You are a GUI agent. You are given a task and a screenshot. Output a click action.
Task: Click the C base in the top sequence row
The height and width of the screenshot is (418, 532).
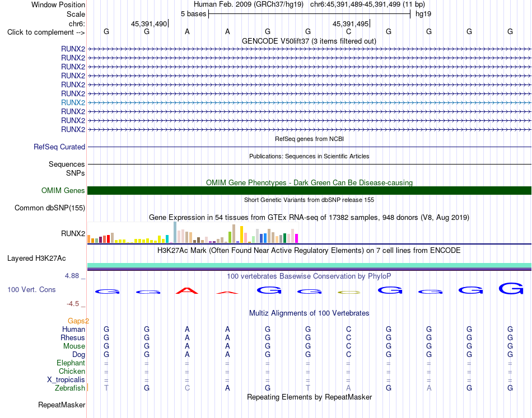348,31
